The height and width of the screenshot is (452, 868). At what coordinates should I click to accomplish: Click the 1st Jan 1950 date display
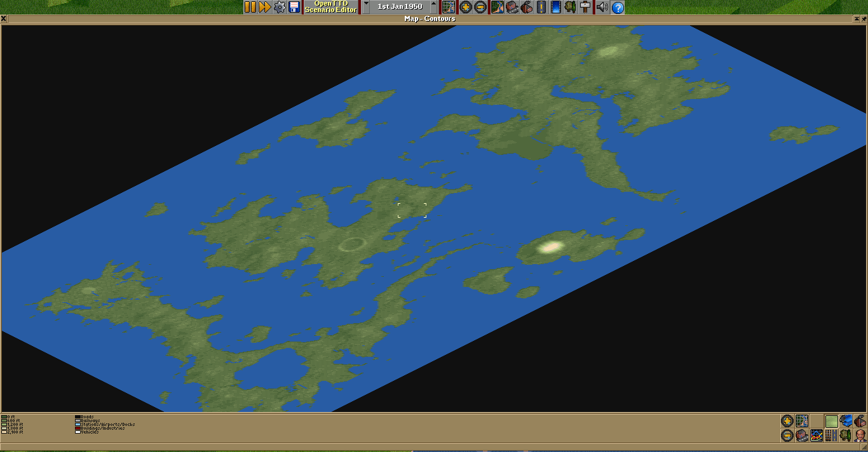click(x=400, y=7)
